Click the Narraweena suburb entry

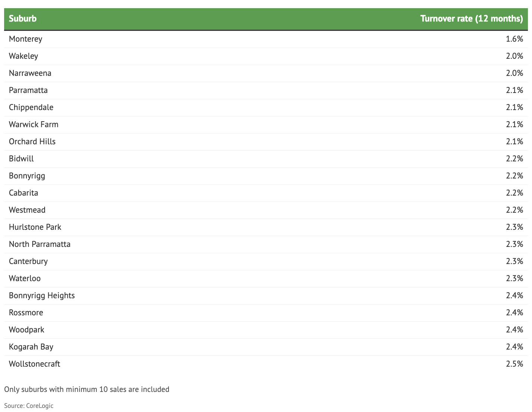tap(30, 73)
